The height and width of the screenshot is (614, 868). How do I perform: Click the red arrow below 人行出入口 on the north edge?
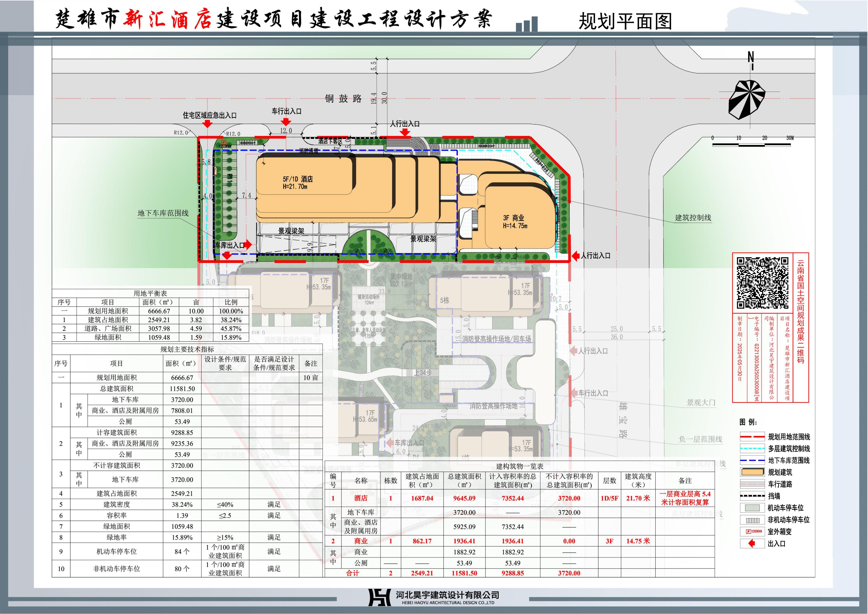(x=405, y=132)
